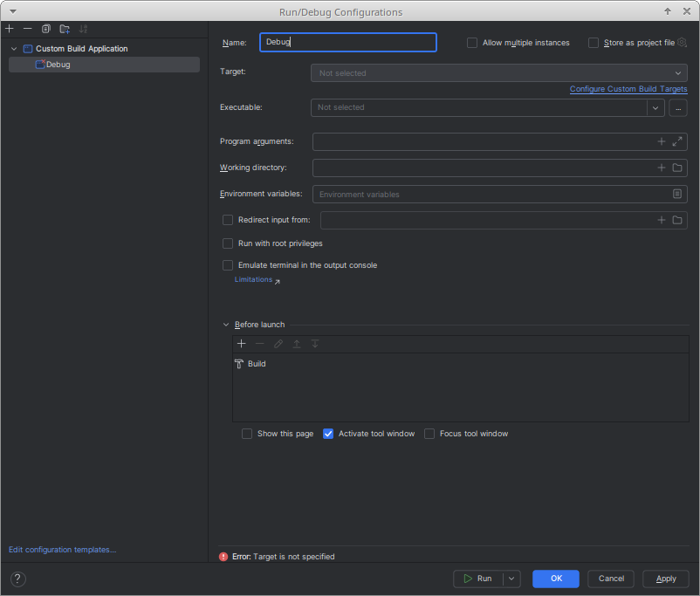Viewport: 700px width, 596px height.
Task: Insert macro into Redirect input field
Action: [662, 220]
